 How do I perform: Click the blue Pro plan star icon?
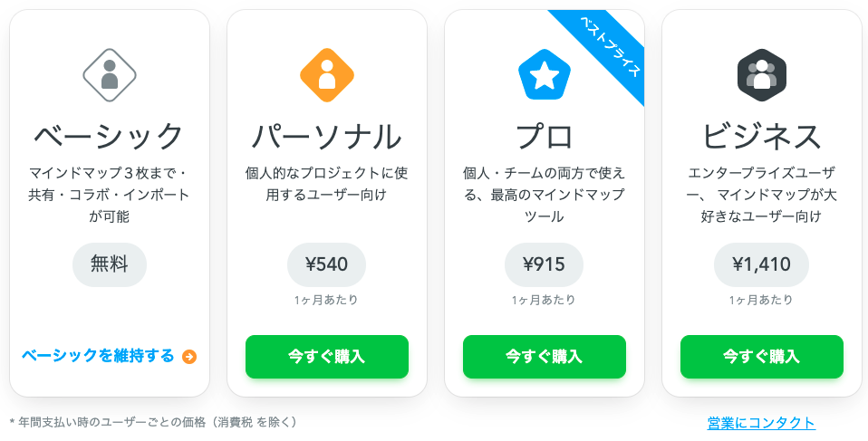545,74
